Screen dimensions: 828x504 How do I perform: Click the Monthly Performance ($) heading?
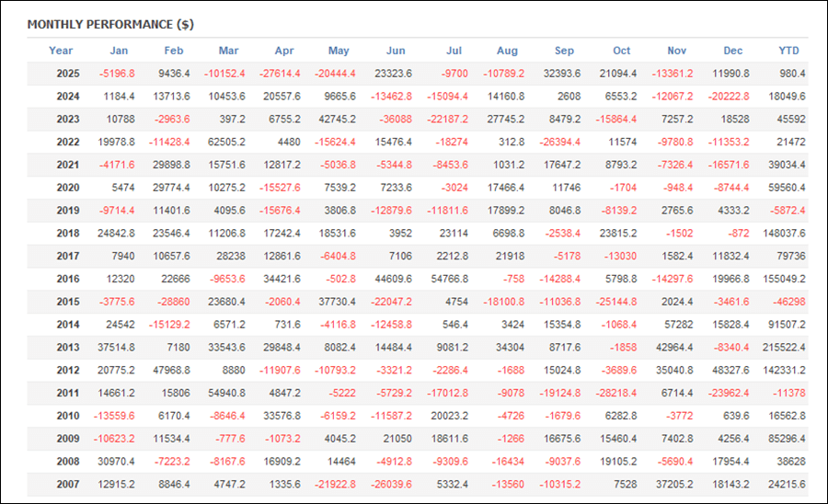click(110, 24)
